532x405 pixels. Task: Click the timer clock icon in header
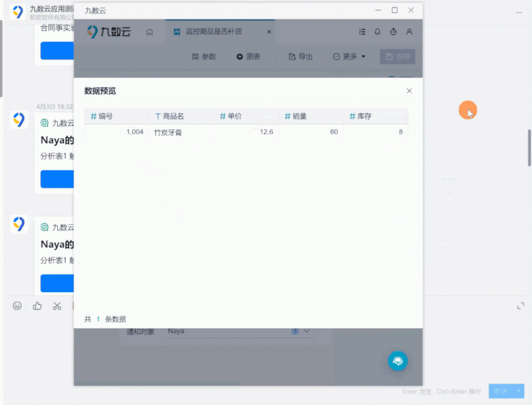pos(393,32)
